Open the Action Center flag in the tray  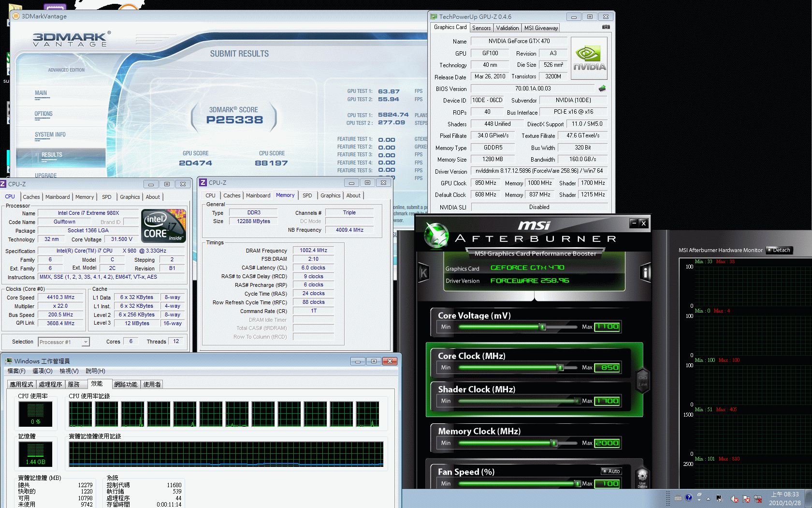tap(746, 499)
